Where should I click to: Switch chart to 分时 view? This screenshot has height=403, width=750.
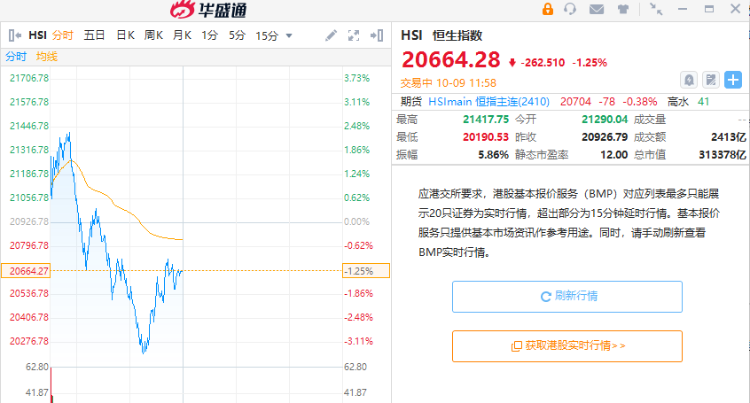(63, 35)
